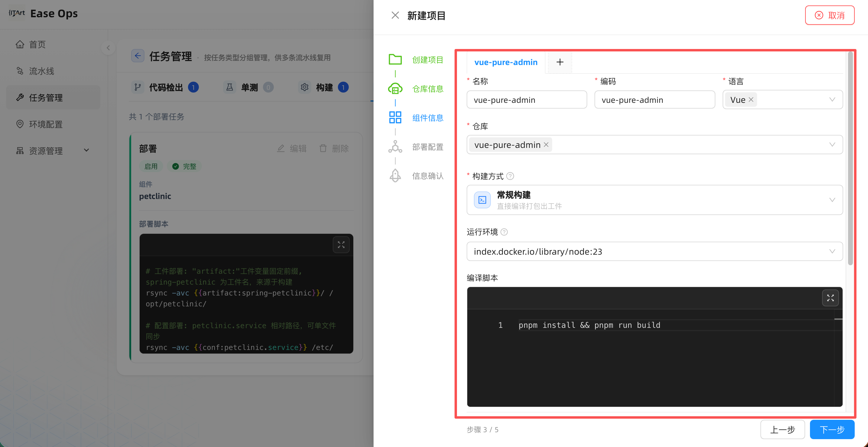Click the 单测 flask icon
Image resolution: width=868 pixels, height=447 pixels.
(x=229, y=87)
